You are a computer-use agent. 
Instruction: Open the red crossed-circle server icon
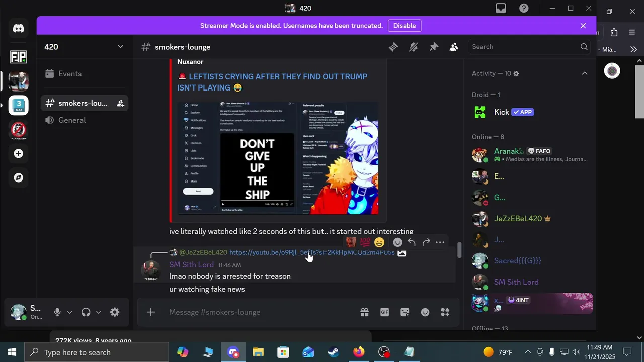pyautogui.click(x=19, y=130)
